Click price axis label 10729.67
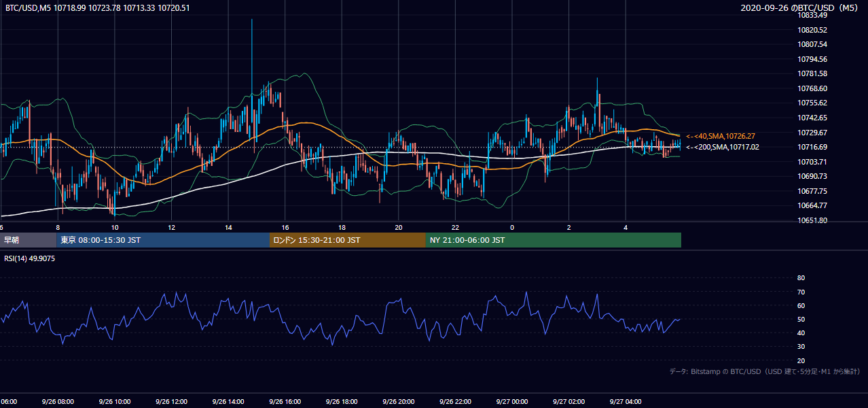The height and width of the screenshot is (408, 868). 812,133
